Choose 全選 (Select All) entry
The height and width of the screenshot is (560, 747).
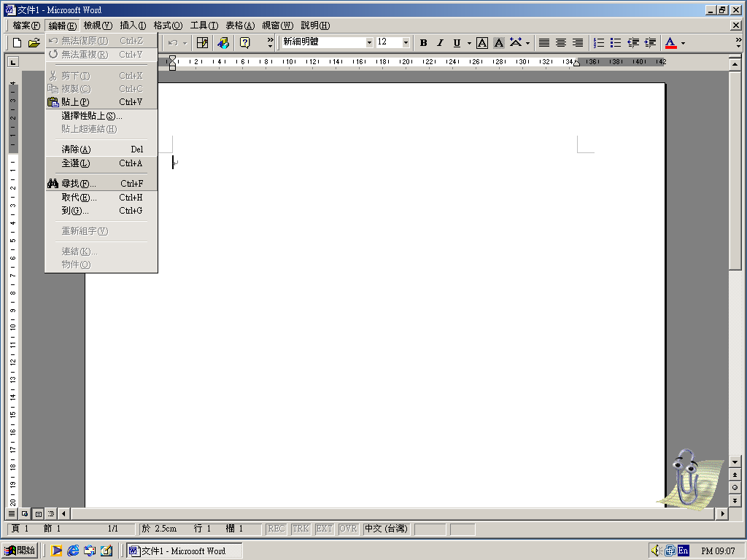101,163
